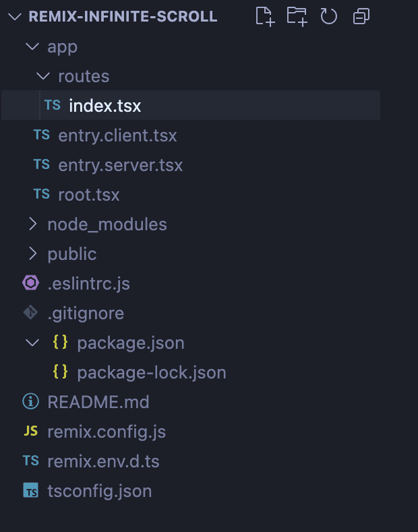This screenshot has height=532, width=418.
Task: Expand the public folder
Action: [32, 254]
